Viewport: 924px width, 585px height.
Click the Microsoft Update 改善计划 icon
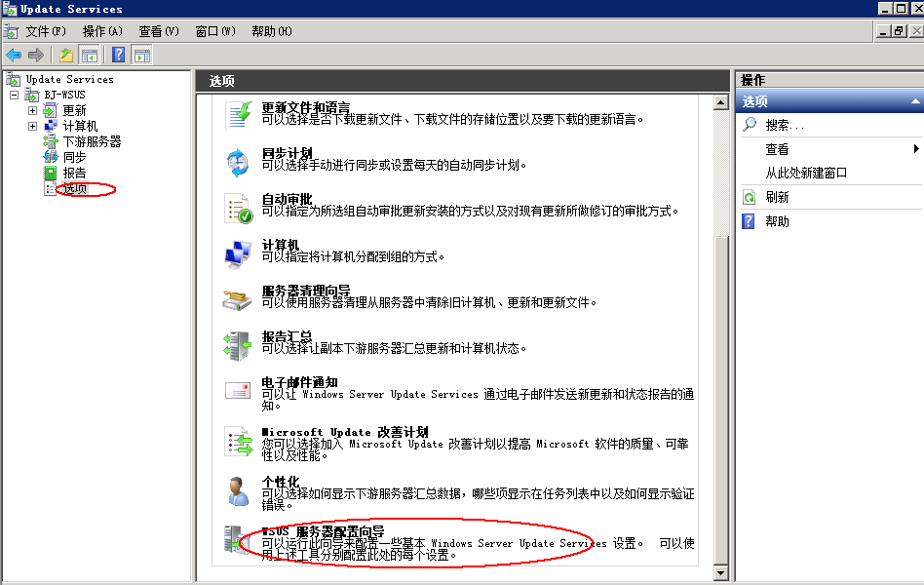click(x=239, y=442)
